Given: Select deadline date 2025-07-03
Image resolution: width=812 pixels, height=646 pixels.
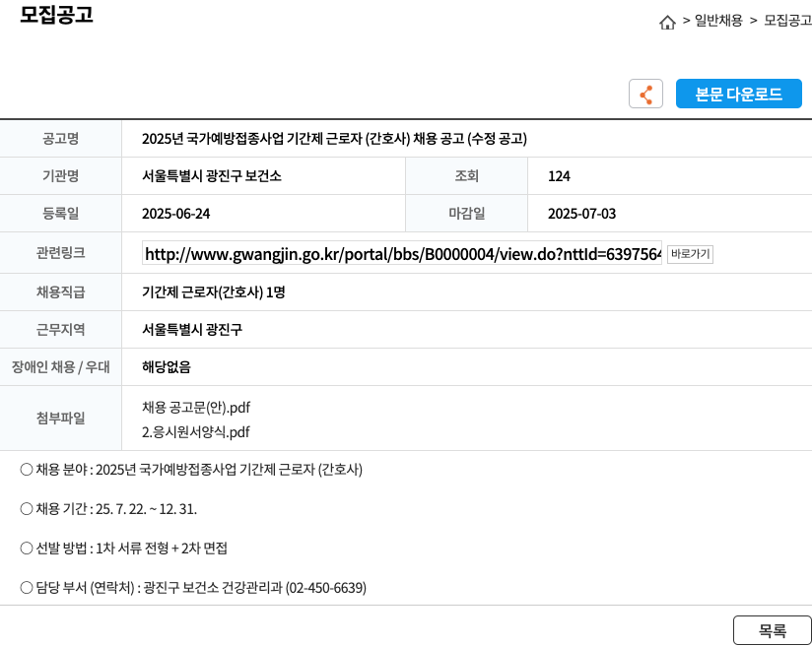Looking at the screenshot, I should 582,214.
